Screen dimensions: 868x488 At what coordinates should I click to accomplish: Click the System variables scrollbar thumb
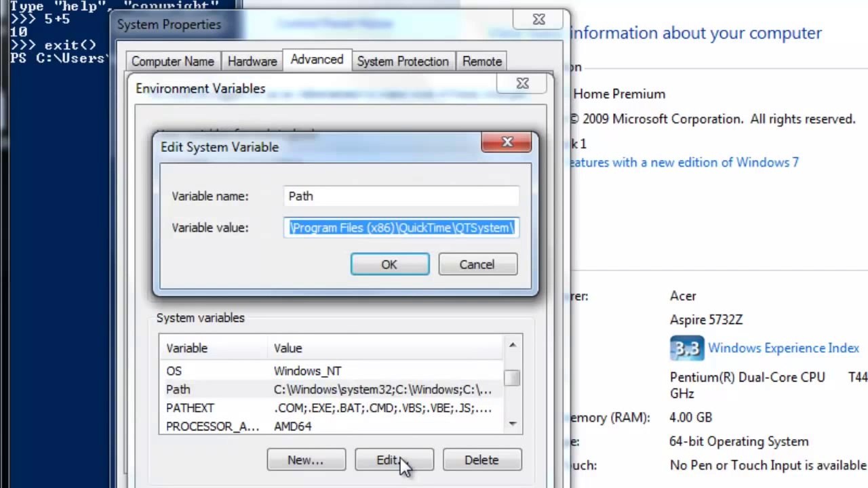(513, 377)
